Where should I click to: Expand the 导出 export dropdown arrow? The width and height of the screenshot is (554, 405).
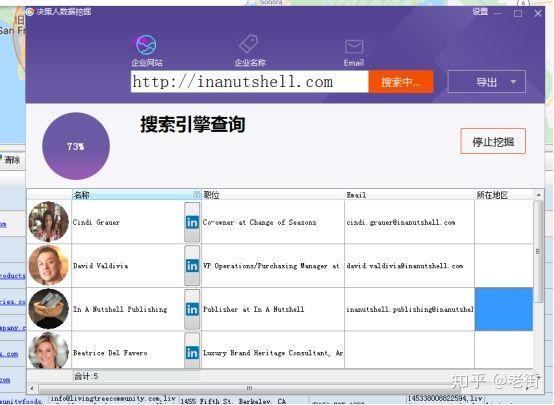[513, 82]
